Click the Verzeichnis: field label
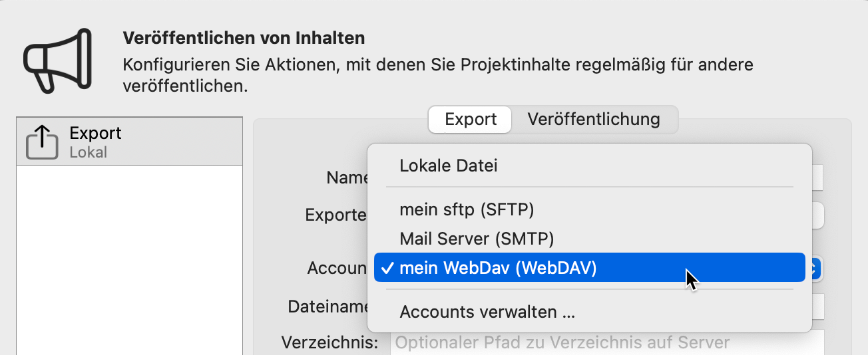 [329, 343]
